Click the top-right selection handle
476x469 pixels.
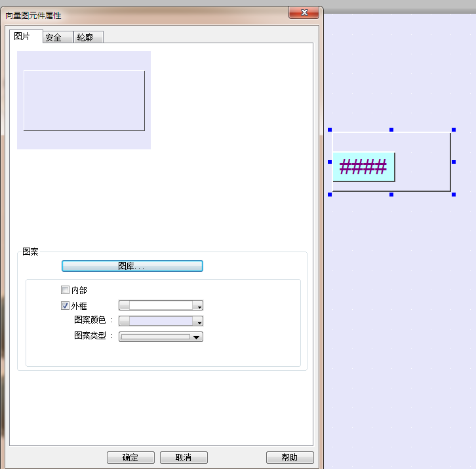coord(454,130)
